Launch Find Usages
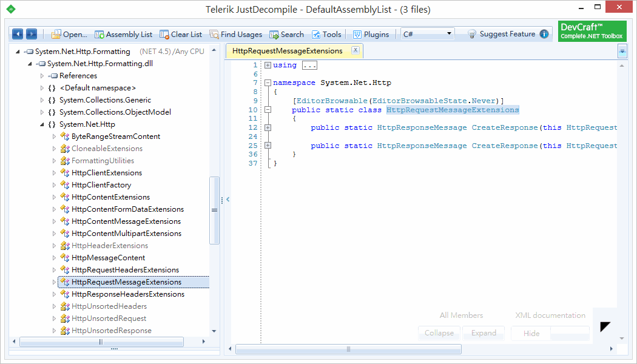Image resolution: width=637 pixels, height=364 pixels. (236, 35)
